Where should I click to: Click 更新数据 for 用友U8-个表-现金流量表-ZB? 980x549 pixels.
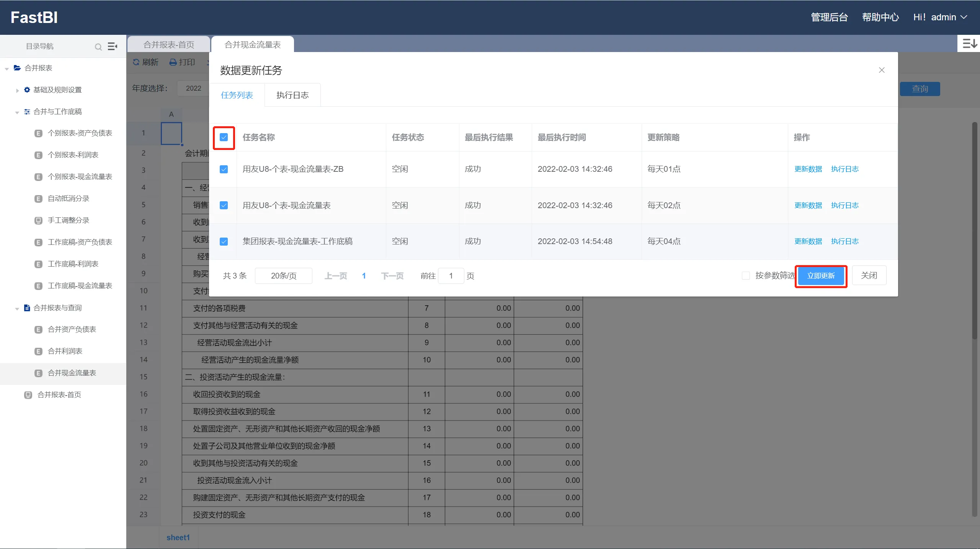click(x=808, y=169)
